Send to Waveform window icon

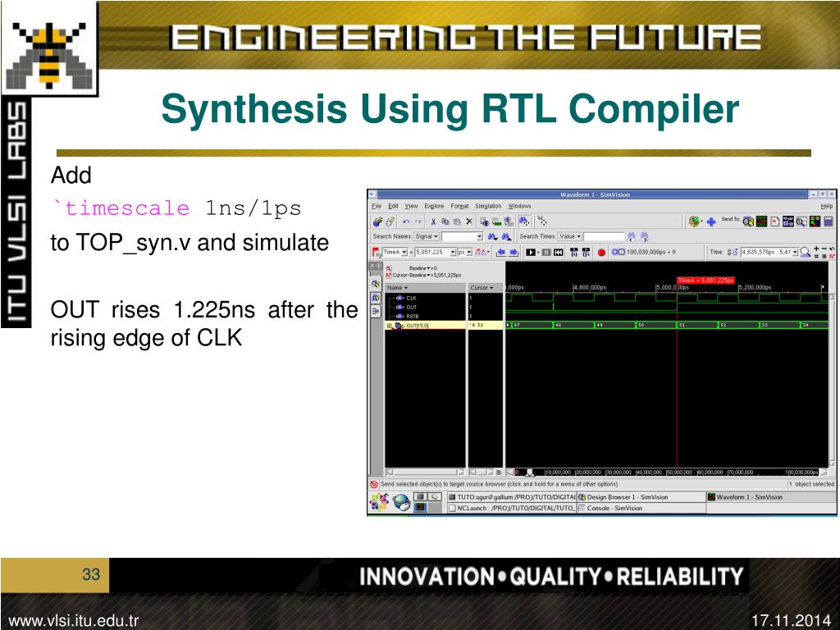coord(761,221)
